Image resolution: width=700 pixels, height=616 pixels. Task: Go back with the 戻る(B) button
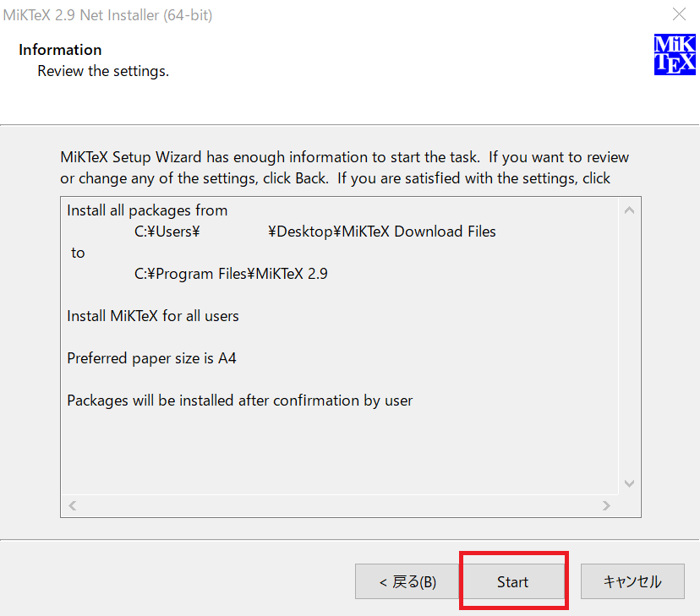point(407,581)
